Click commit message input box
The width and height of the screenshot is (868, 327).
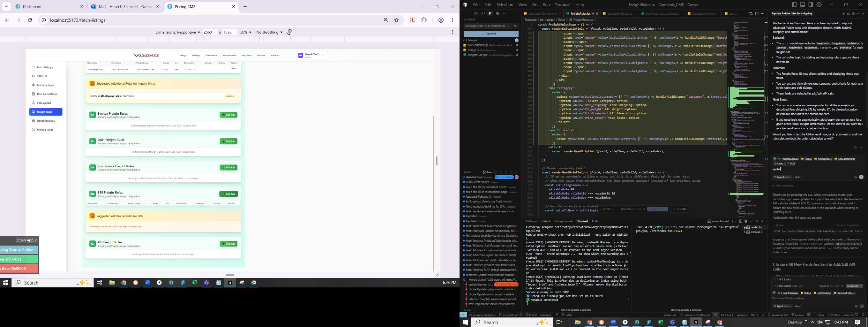pos(488,26)
